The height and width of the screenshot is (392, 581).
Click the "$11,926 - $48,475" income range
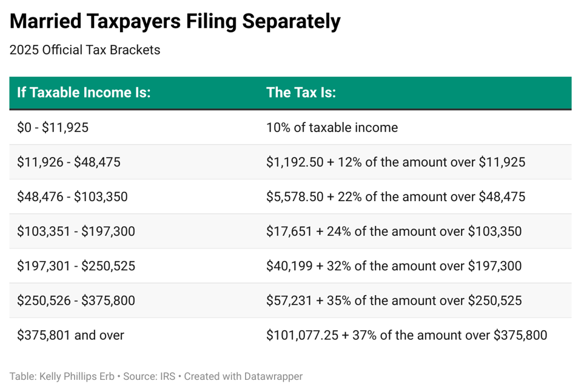[69, 162]
